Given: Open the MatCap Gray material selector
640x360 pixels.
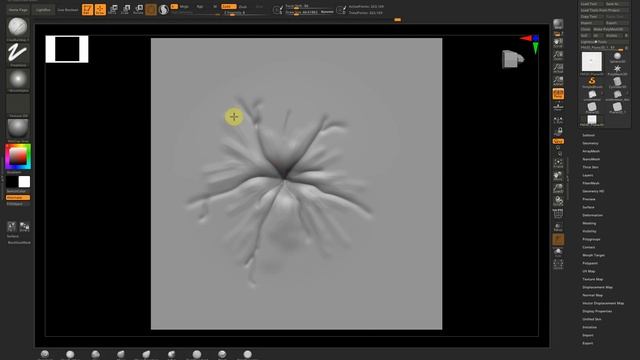Looking at the screenshot, I should tap(18, 130).
